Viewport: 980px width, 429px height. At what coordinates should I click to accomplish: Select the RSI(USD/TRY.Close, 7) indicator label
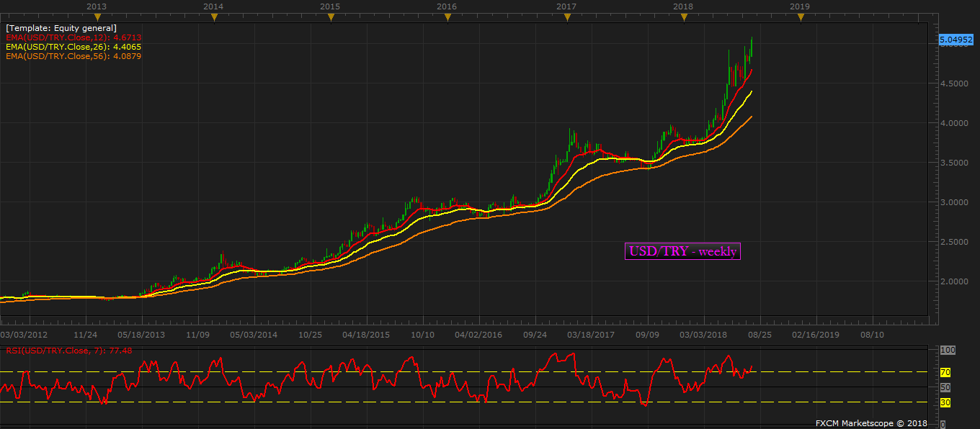70,351
